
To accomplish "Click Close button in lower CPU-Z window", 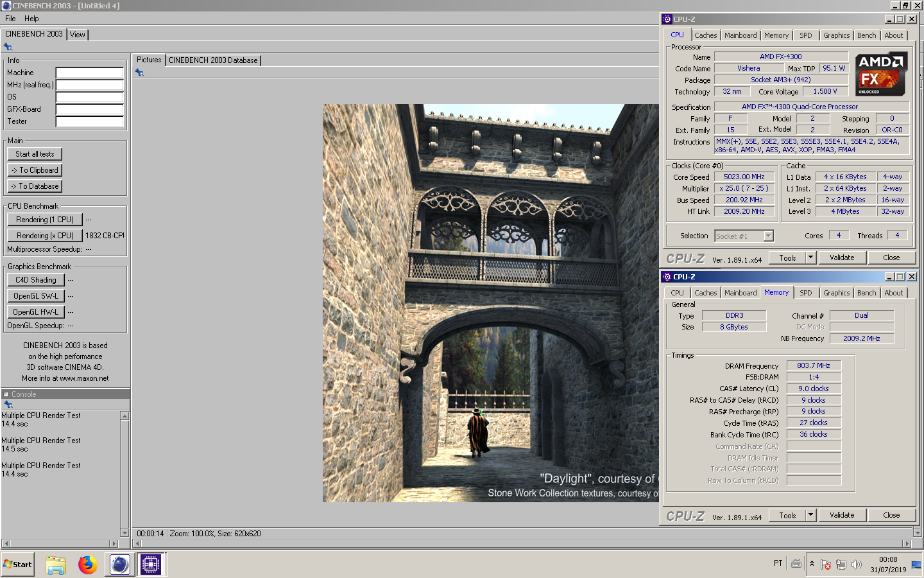I will [x=891, y=515].
